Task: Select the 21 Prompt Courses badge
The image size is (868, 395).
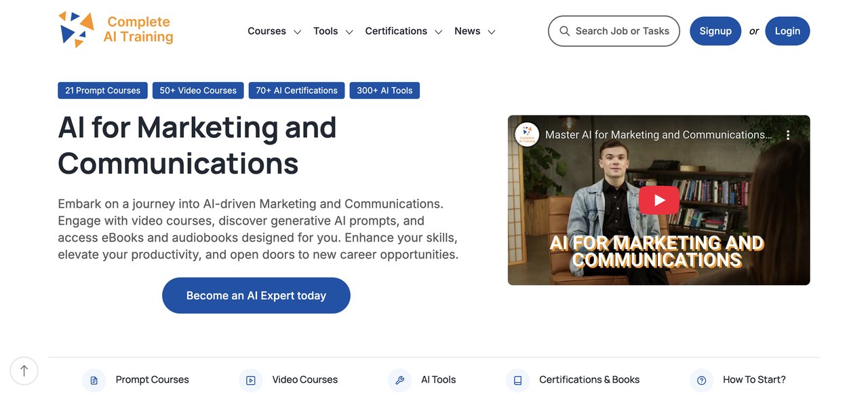Action: [102, 90]
